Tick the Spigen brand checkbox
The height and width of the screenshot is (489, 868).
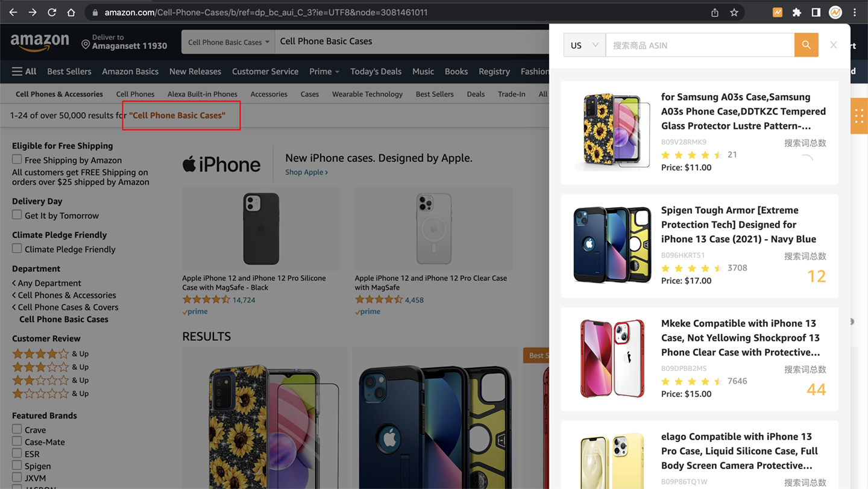pos(17,466)
